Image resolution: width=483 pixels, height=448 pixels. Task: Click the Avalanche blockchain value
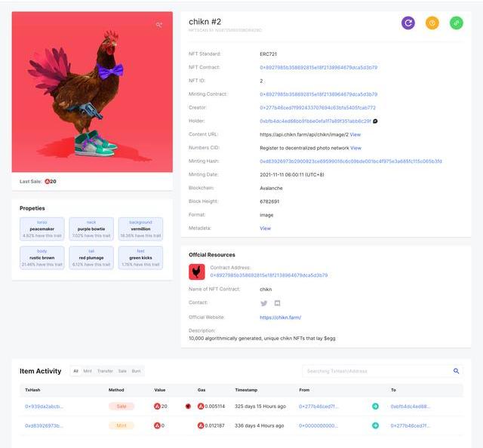[x=271, y=188]
